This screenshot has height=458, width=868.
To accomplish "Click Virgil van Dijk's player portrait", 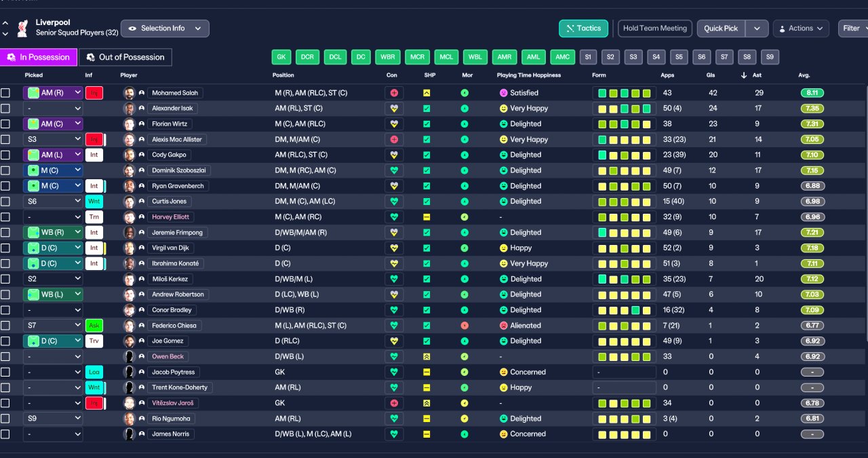I will click(x=130, y=248).
